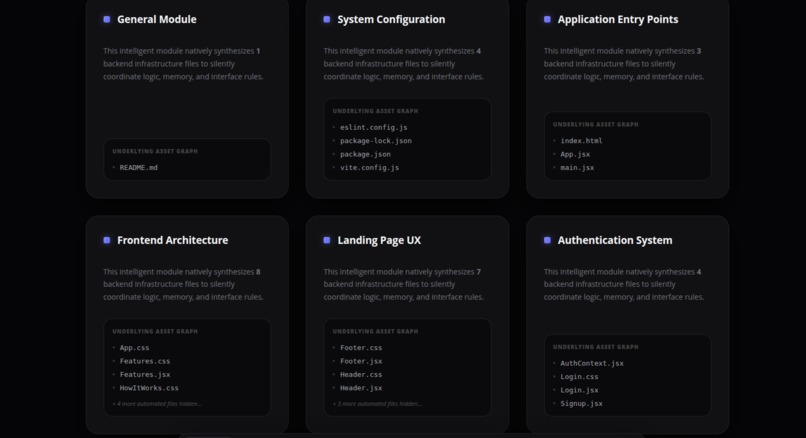This screenshot has height=438, width=806.
Task: Click the purple square icon beside General Module
Action: tap(106, 20)
